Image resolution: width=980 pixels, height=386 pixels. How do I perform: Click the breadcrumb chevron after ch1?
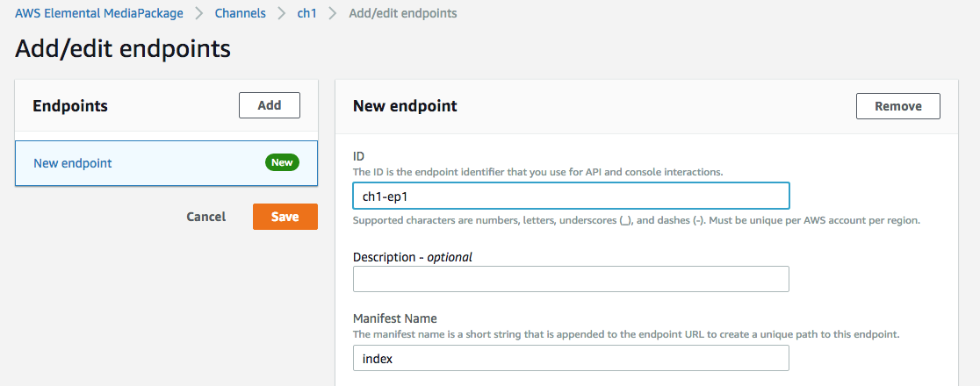click(332, 13)
